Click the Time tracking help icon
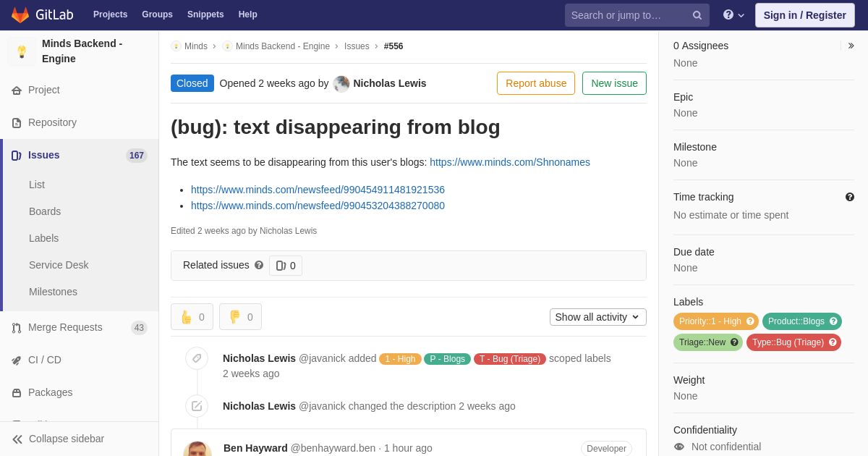The height and width of the screenshot is (456, 868). pyautogui.click(x=850, y=197)
